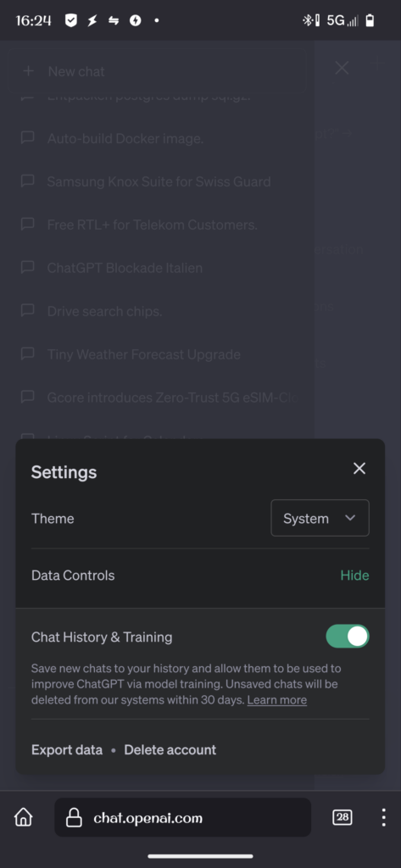The width and height of the screenshot is (401, 868).
Task: Tap the battery icon in status bar
Action: pos(370,21)
